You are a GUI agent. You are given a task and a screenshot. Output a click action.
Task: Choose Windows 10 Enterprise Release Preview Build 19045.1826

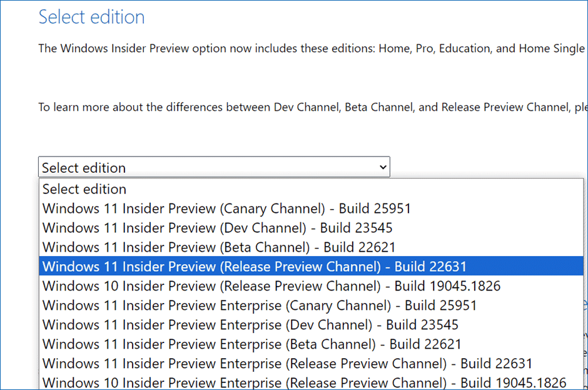coord(312,382)
